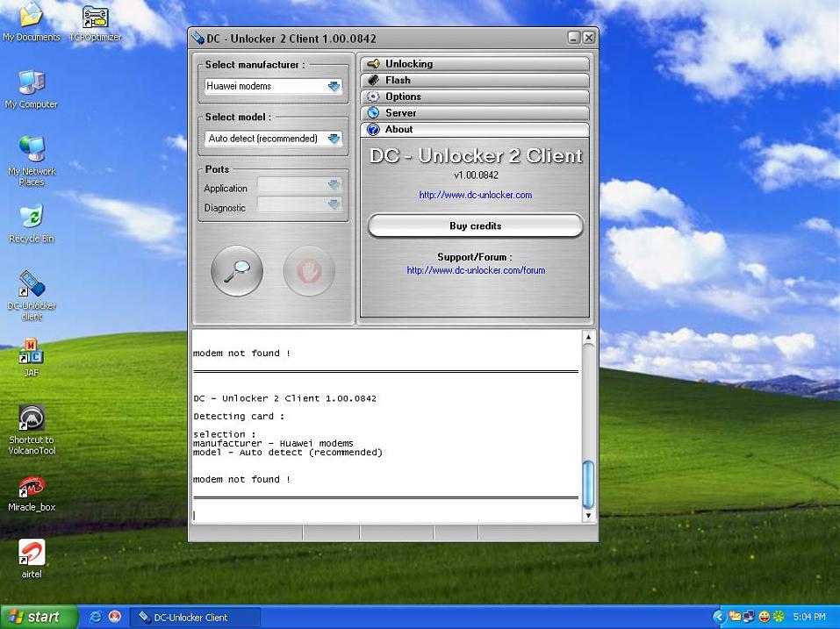Switch to the Unlocking tab

tap(475, 64)
